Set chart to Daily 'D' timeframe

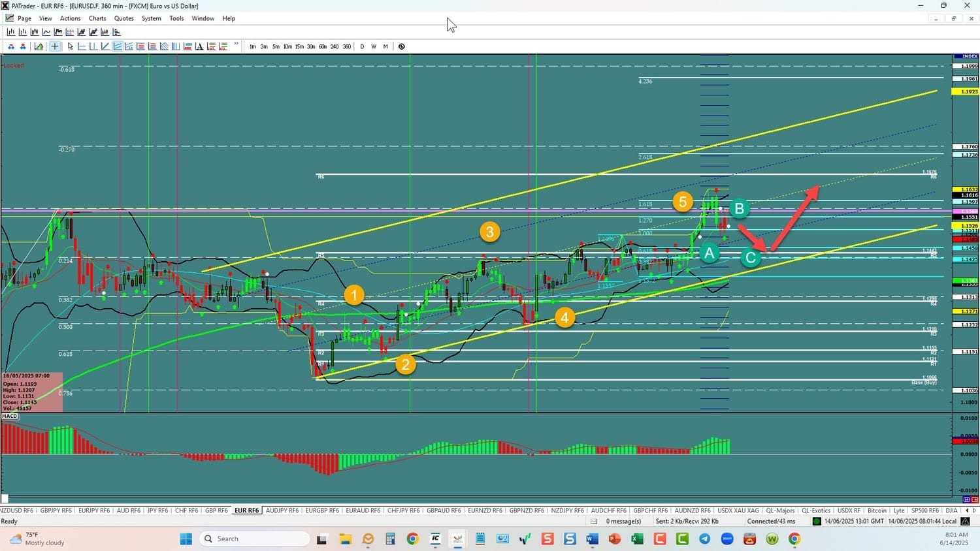point(362,46)
